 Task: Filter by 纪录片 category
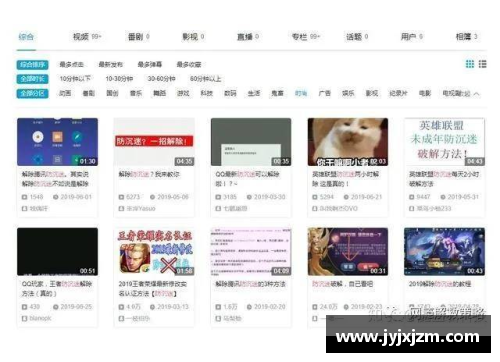(x=399, y=94)
